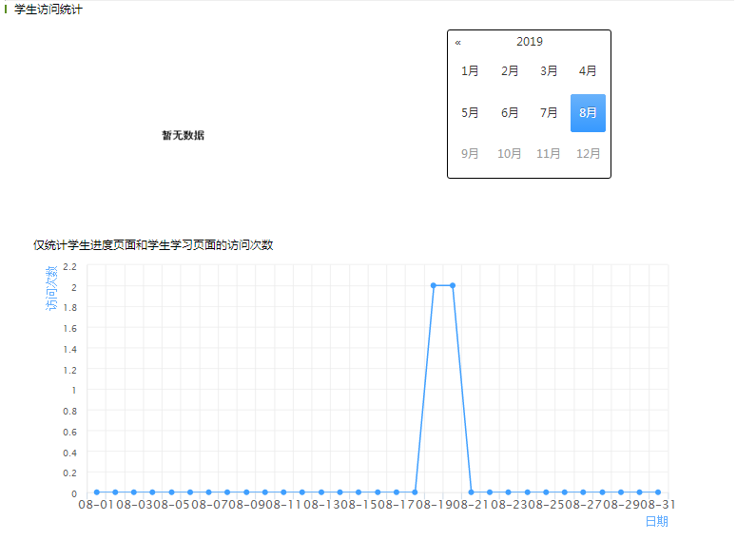Select 9月 in month picker

470,154
